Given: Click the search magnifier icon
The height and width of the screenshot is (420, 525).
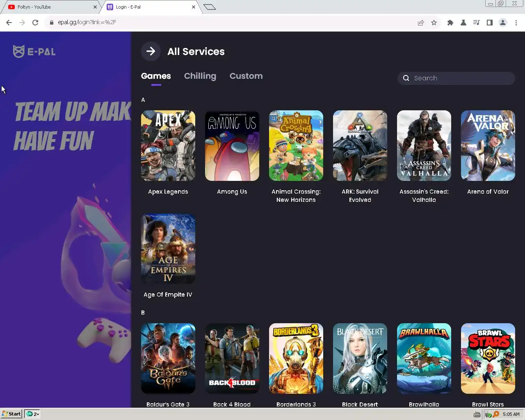Looking at the screenshot, I should (406, 78).
